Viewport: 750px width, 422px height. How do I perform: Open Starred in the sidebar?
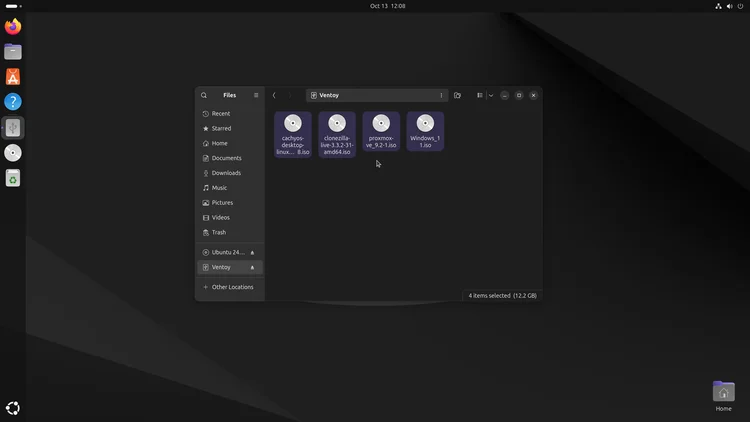tap(230, 128)
